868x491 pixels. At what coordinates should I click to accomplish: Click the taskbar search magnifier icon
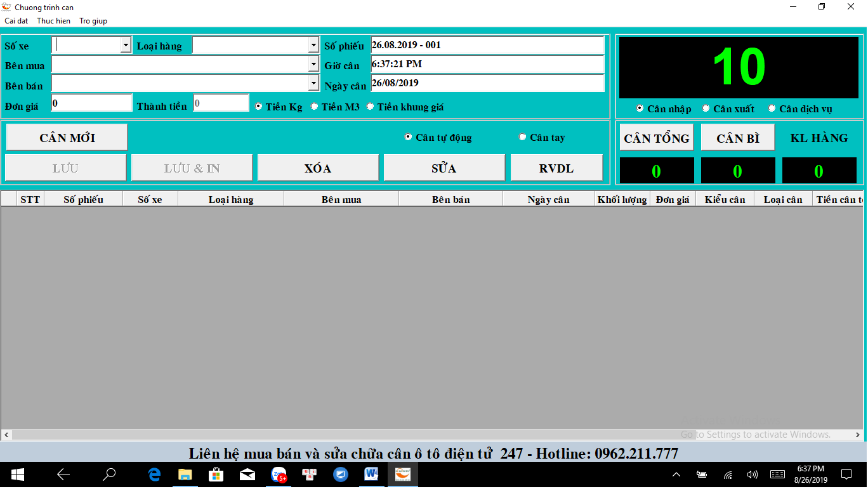coord(110,474)
